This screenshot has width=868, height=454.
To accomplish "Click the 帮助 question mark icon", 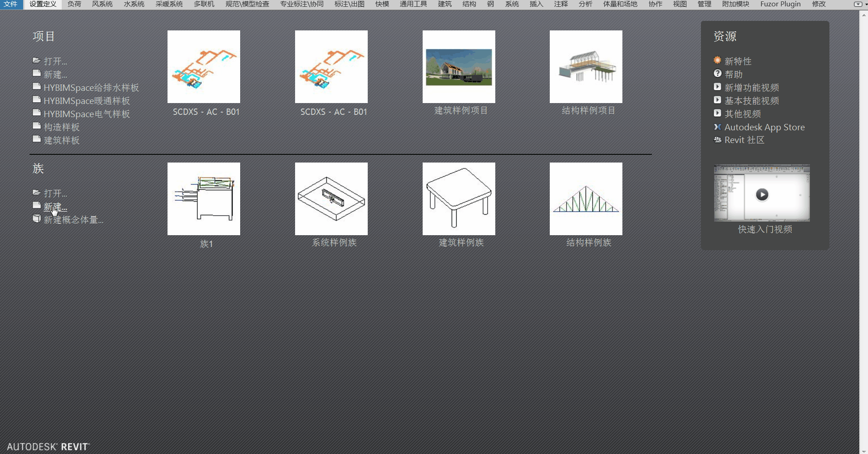I will [717, 73].
